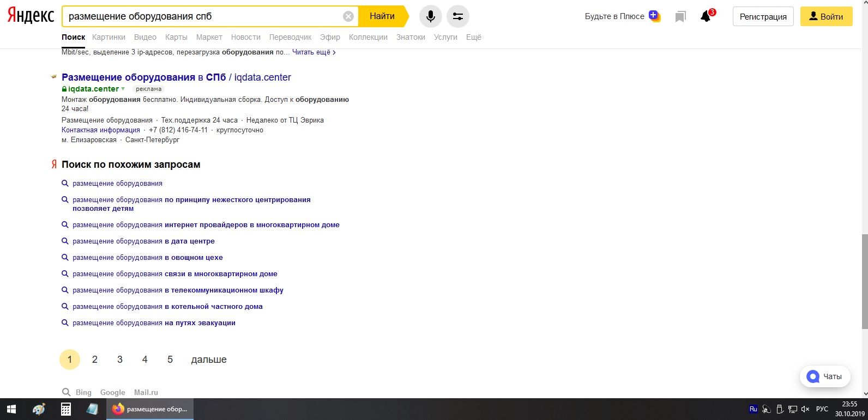868x420 pixels.
Task: Select suggestion в котельной частного дома
Action: 167,307
